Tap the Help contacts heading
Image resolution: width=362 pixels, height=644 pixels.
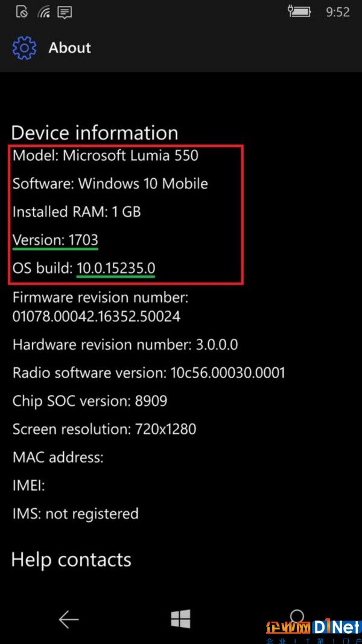coord(71,560)
